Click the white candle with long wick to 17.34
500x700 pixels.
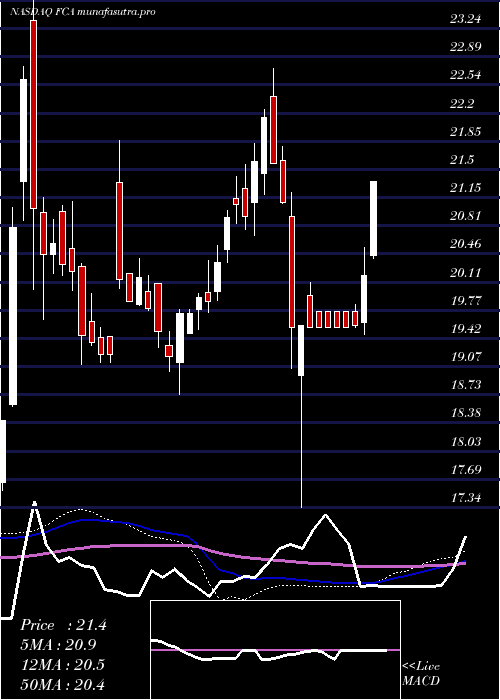pos(301,350)
